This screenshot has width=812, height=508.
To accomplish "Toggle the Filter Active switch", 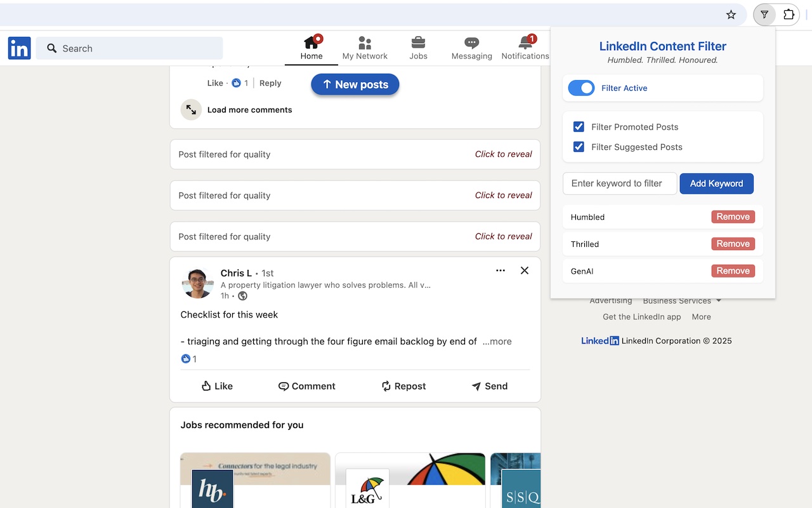I will (581, 88).
